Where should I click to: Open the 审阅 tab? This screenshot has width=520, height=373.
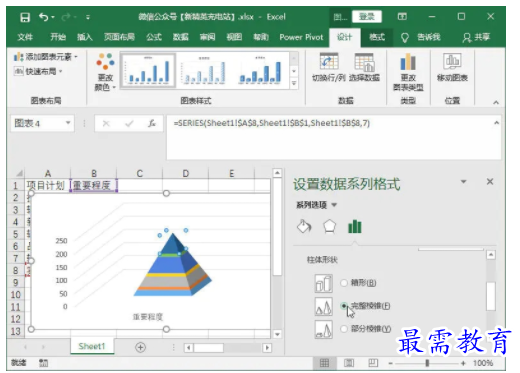point(207,37)
